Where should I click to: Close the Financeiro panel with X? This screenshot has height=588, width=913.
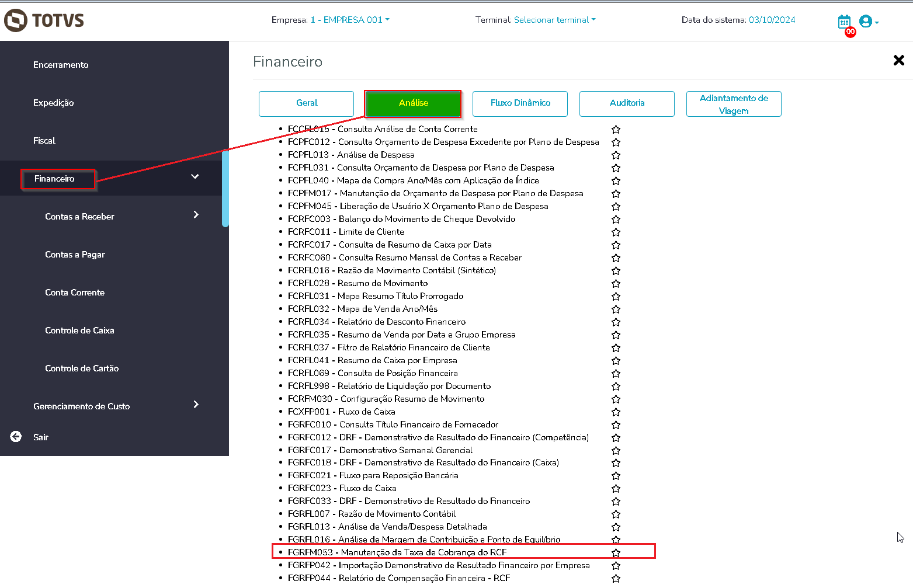pyautogui.click(x=899, y=60)
